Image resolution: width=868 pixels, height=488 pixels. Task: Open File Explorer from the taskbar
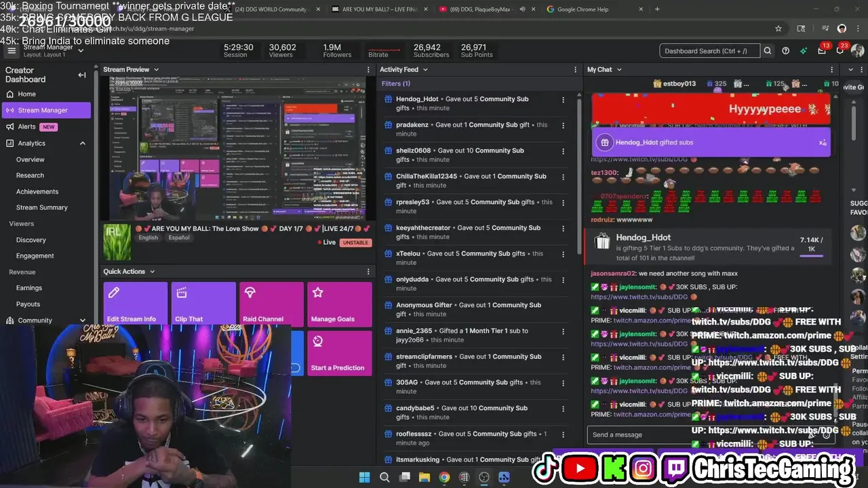425,477
